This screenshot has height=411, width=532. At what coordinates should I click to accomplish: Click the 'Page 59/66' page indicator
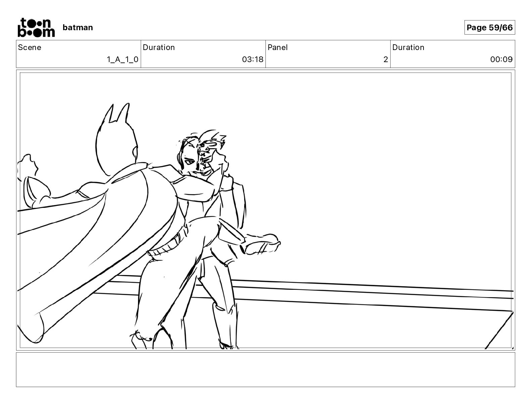(490, 28)
